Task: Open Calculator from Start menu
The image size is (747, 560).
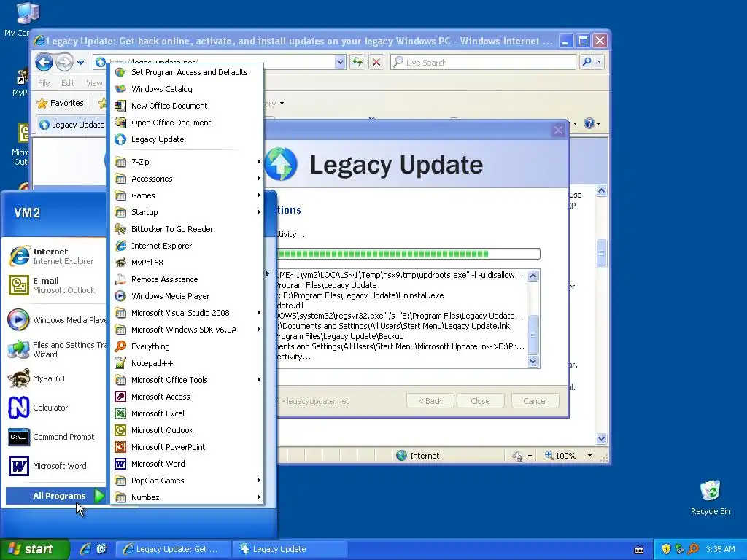Action: pyautogui.click(x=56, y=408)
